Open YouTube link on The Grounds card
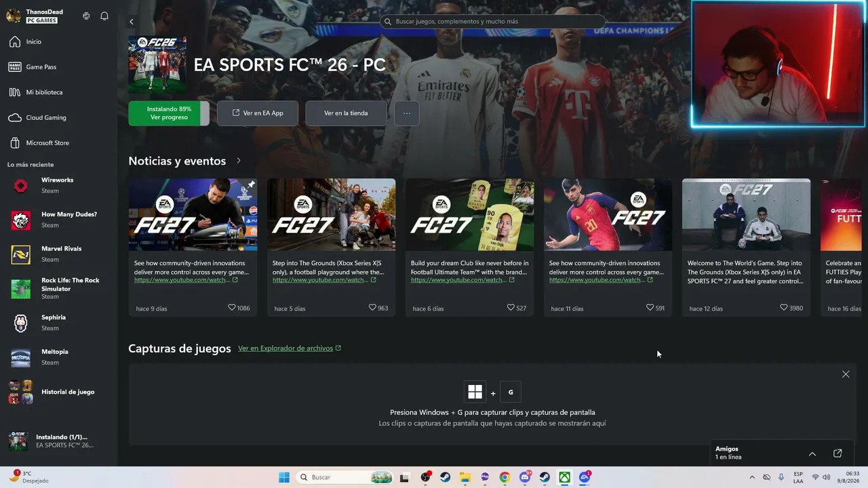The height and width of the screenshot is (488, 868). coord(324,280)
